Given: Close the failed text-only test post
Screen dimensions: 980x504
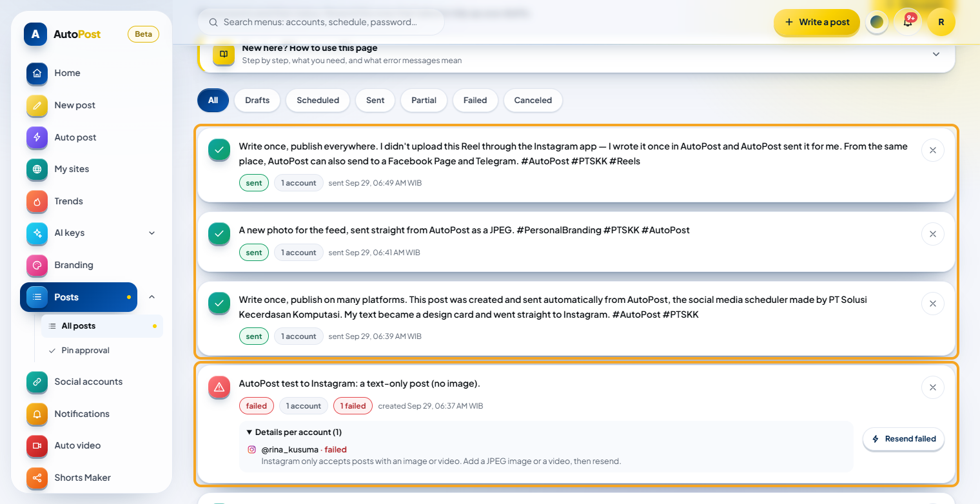Looking at the screenshot, I should pos(933,387).
